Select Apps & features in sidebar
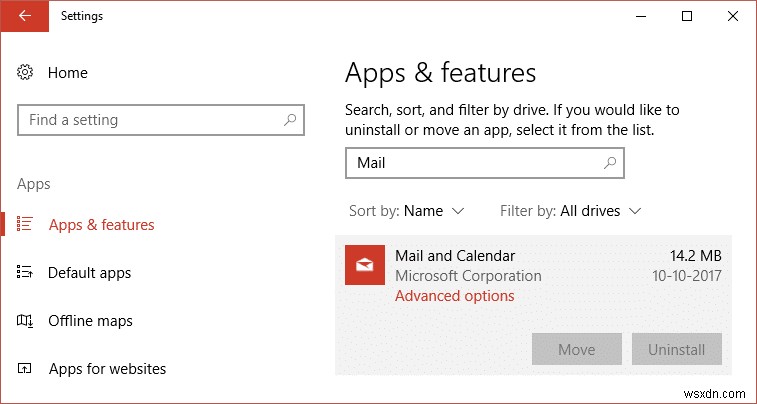 coord(101,224)
